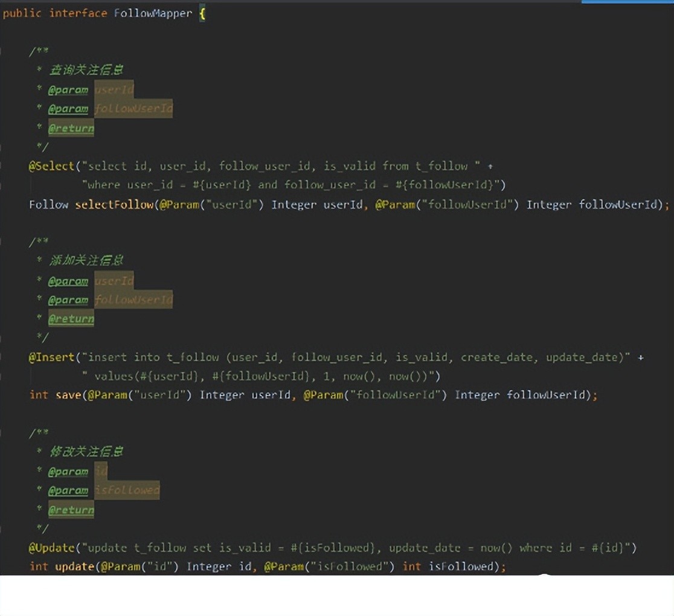Click the public keyword on the first line
Viewport: 674px width, 616px height.
coord(22,13)
